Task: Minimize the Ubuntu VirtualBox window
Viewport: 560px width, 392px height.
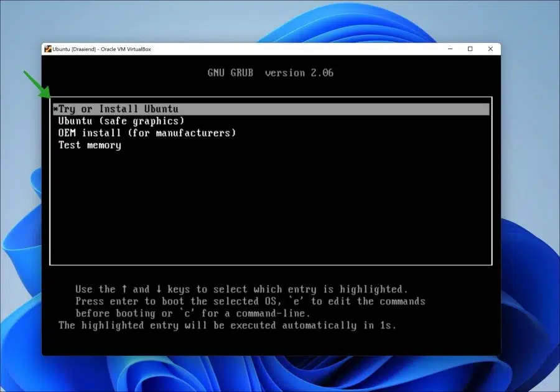Action: [x=450, y=49]
